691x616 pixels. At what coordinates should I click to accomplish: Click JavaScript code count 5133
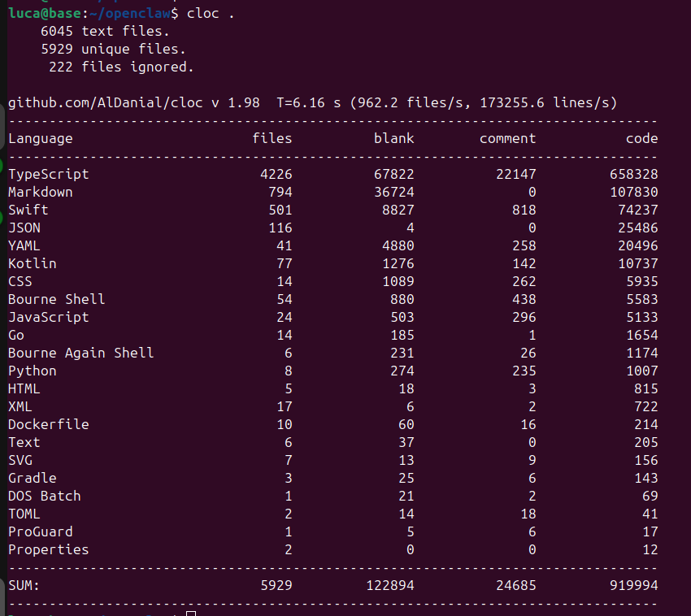point(642,317)
